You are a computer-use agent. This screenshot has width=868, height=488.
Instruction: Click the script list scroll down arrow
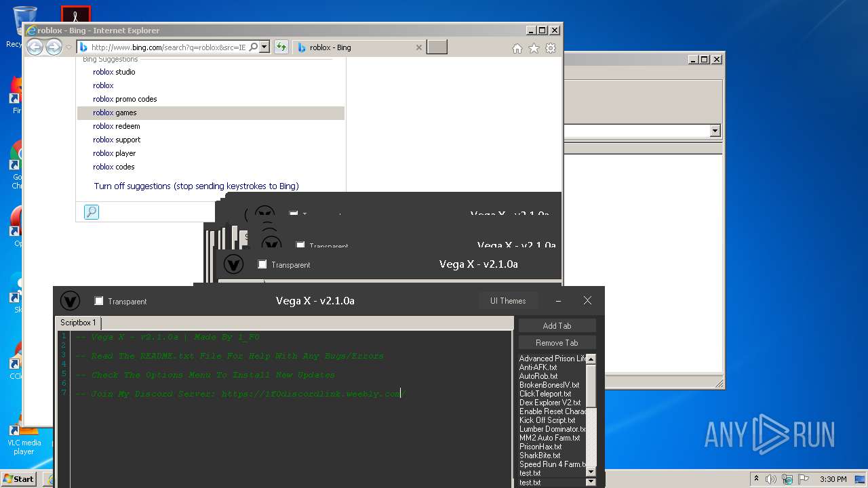(591, 471)
